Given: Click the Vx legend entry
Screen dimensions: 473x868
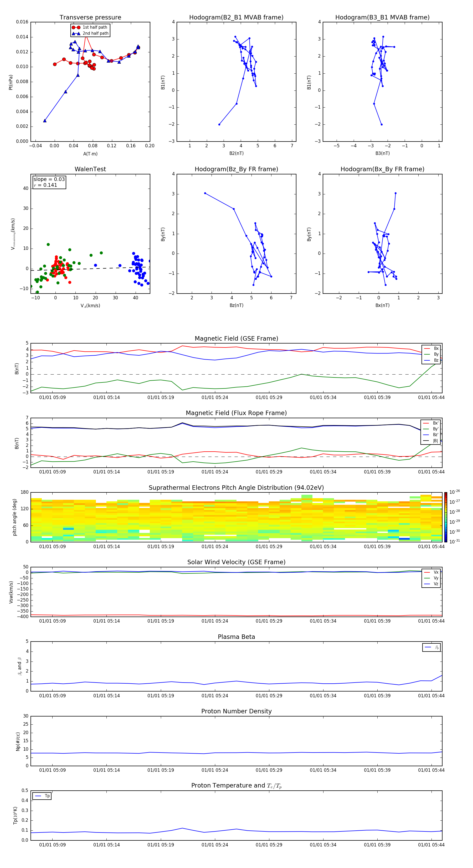Looking at the screenshot, I should 431,572.
